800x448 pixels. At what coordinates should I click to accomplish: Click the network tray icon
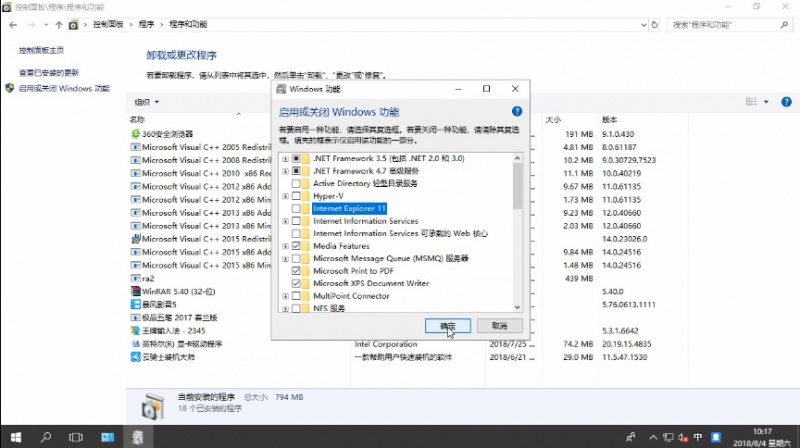tap(668, 437)
